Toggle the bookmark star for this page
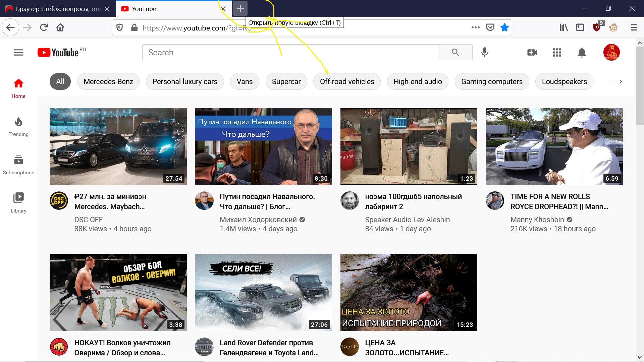The height and width of the screenshot is (362, 644). pyautogui.click(x=504, y=27)
